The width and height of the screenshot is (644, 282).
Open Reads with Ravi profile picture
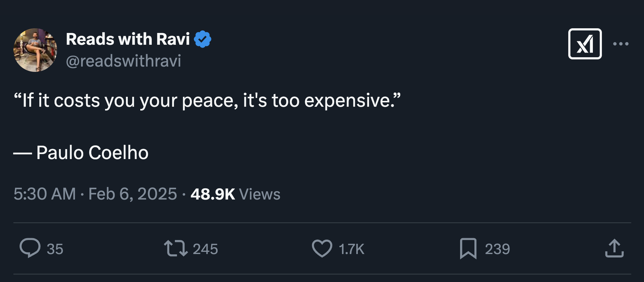[x=35, y=50]
